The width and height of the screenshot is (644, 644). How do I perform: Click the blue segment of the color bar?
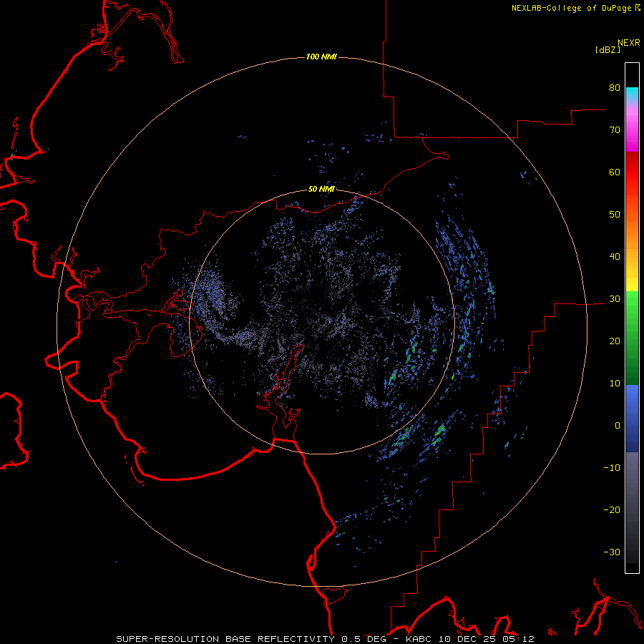[632, 419]
